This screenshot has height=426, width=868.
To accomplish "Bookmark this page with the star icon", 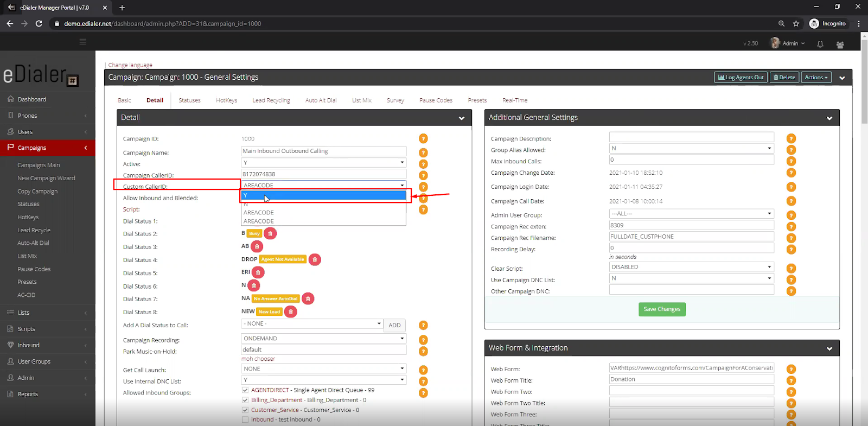I will click(796, 23).
